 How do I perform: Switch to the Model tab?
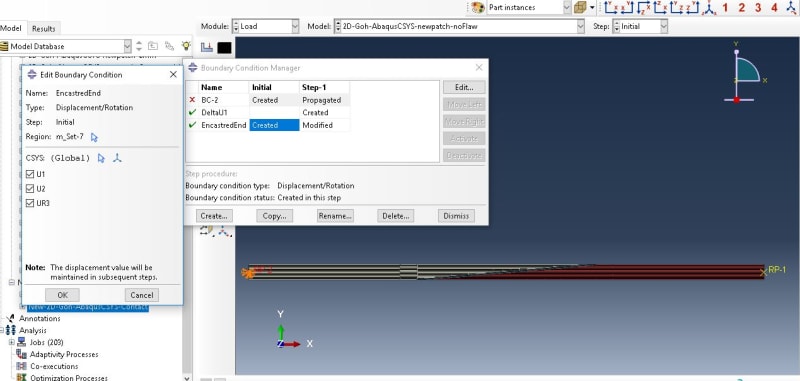coord(11,28)
